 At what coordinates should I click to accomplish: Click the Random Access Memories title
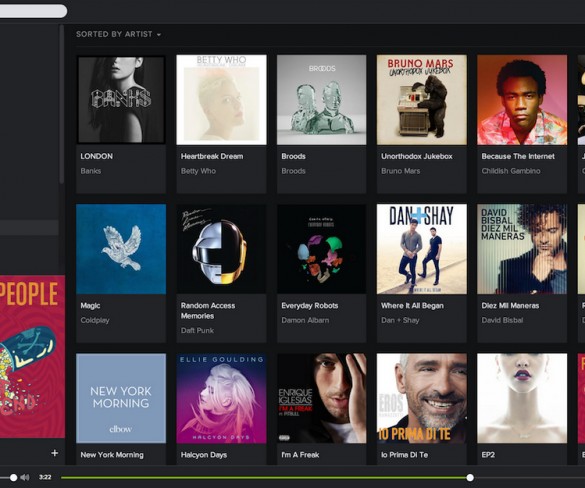(x=208, y=311)
